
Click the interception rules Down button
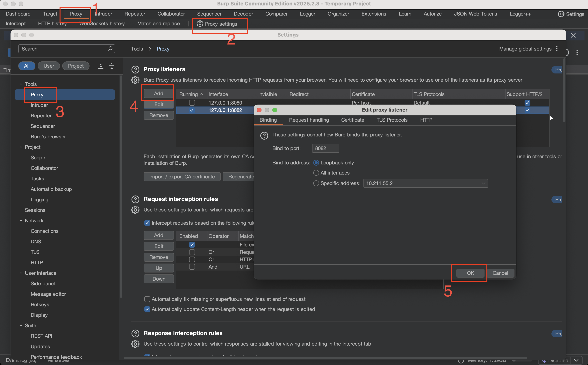[x=159, y=279]
